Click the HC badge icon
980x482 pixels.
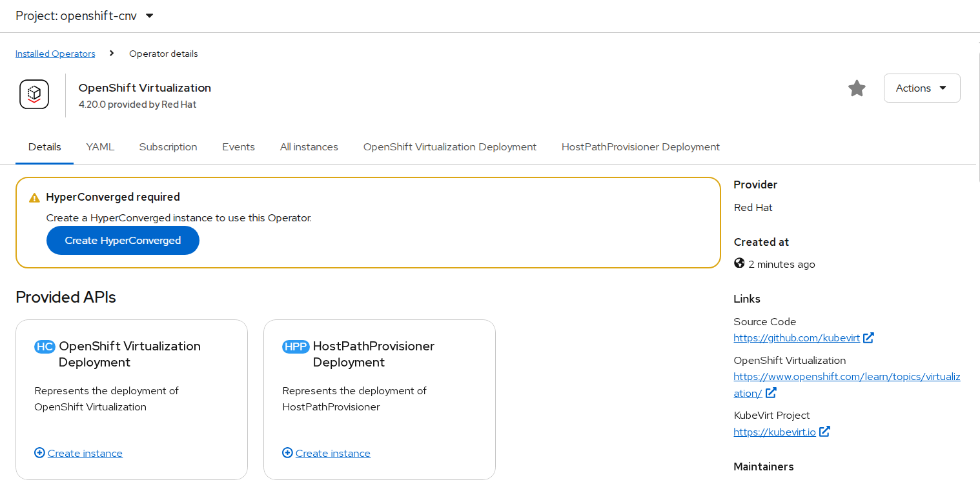pyautogui.click(x=45, y=346)
